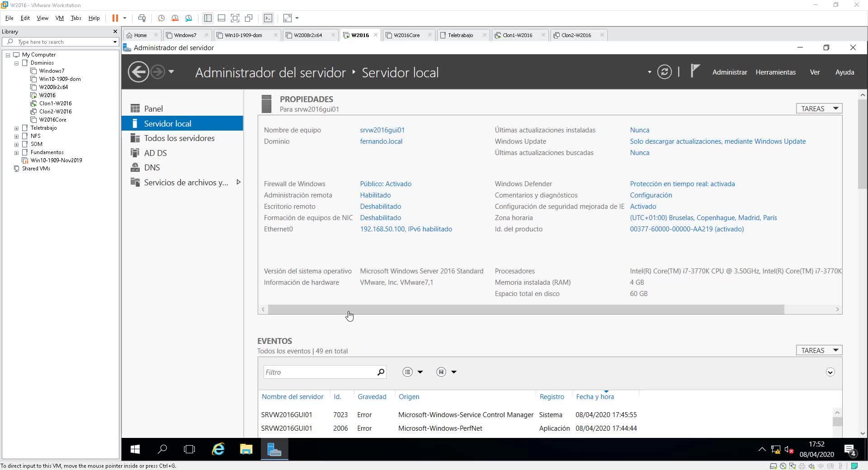Switch to the W2016Core tab
868x470 pixels.
pos(406,35)
